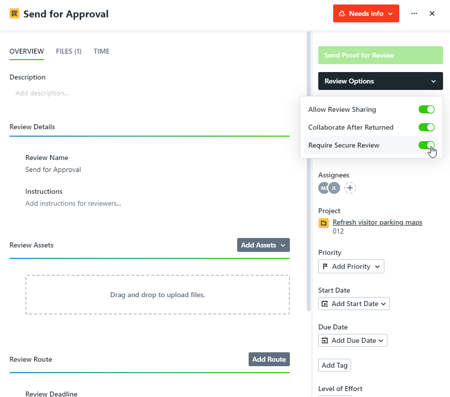Click the Review Name value Send for Approval
450x397 pixels.
53,170
